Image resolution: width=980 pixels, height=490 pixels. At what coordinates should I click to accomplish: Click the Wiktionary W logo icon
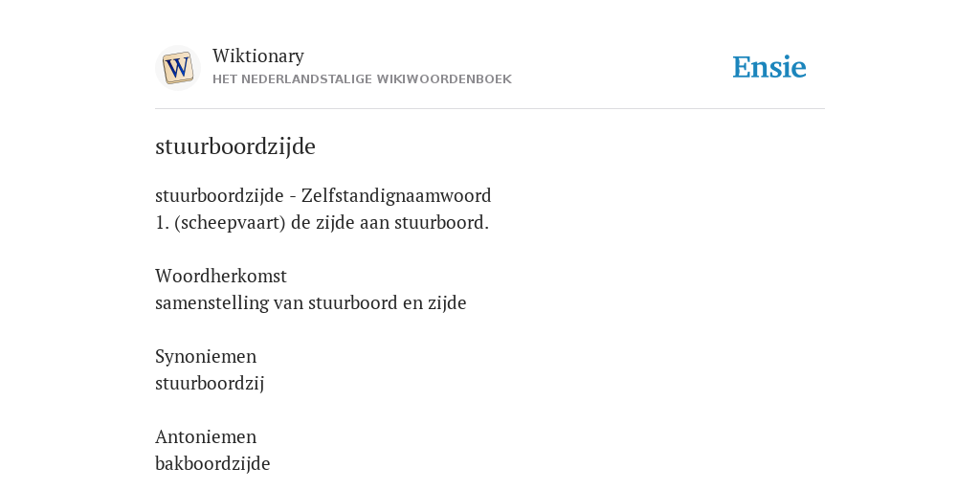(x=177, y=68)
